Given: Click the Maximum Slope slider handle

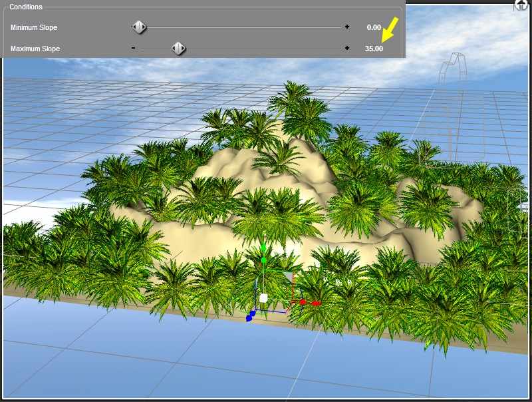Looking at the screenshot, I should coord(178,49).
